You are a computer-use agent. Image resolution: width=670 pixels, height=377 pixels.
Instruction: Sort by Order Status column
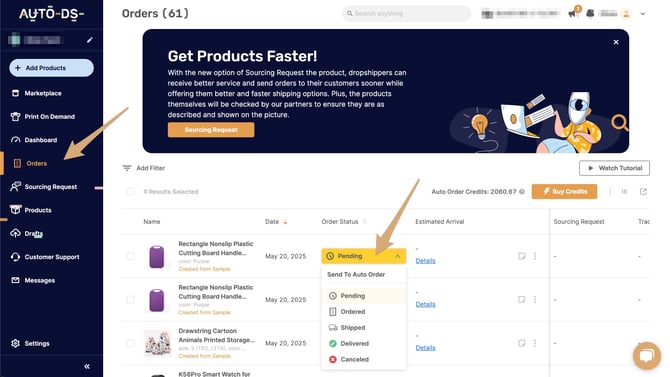point(344,221)
